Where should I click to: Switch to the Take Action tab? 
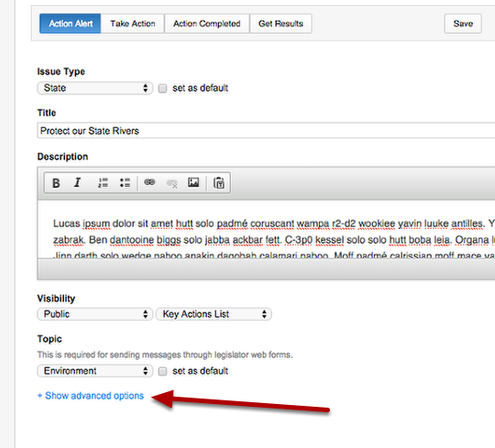133,24
